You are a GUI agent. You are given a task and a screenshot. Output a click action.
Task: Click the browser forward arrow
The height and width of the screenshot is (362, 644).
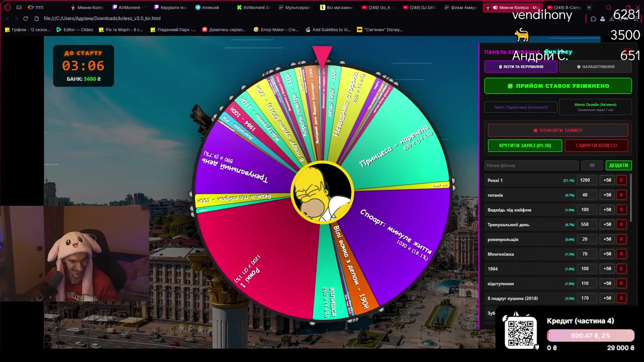(17, 19)
